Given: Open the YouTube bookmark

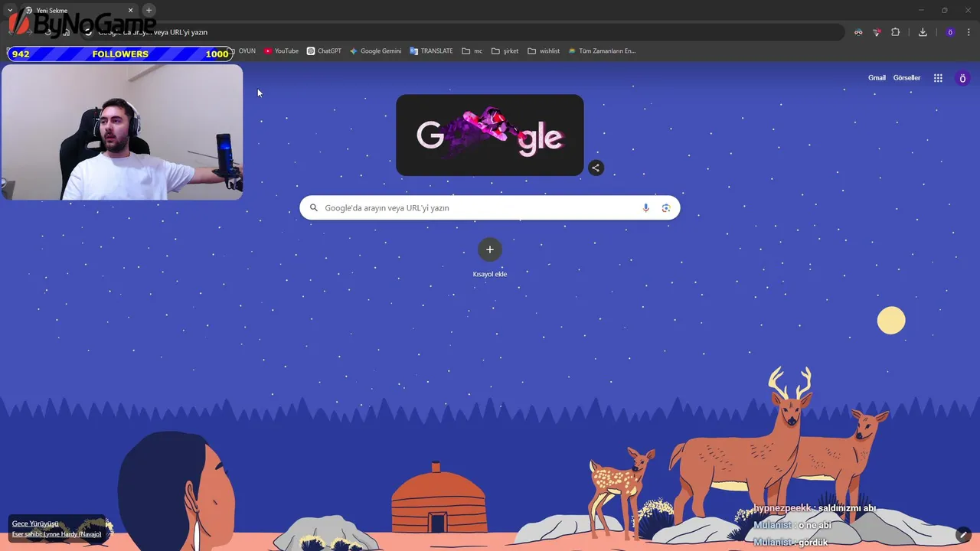Looking at the screenshot, I should pos(281,51).
